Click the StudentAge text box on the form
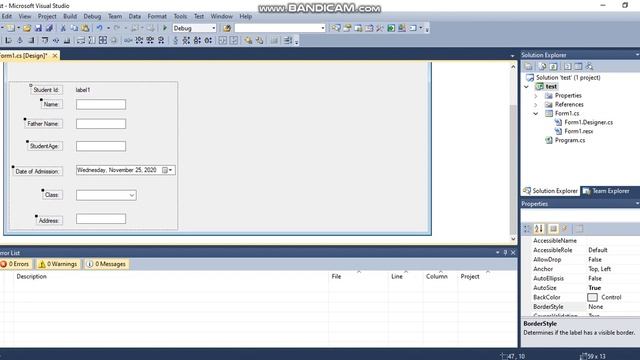This screenshot has height=360, width=640. click(101, 146)
